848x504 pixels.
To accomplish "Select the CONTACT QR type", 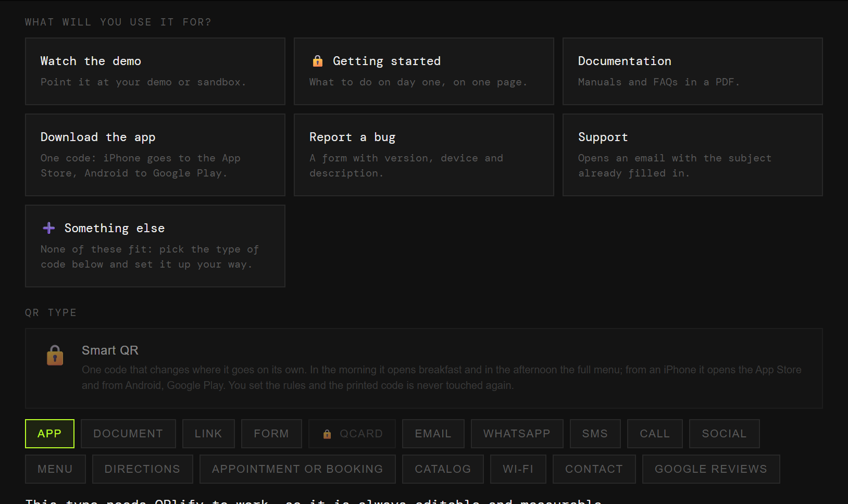I will (x=594, y=469).
